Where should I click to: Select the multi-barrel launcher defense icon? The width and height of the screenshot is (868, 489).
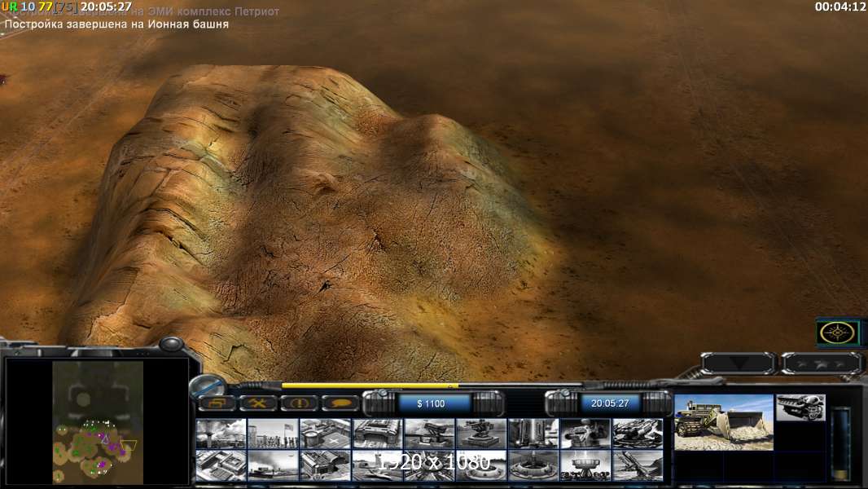pos(638,433)
